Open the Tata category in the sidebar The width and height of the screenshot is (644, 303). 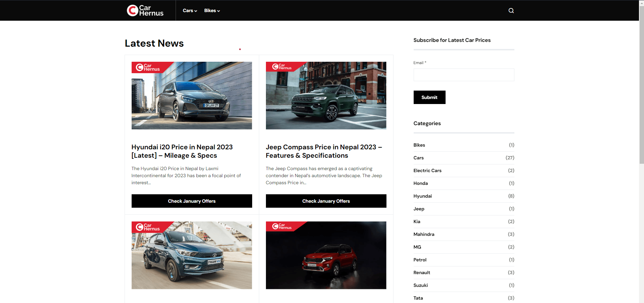[418, 298]
